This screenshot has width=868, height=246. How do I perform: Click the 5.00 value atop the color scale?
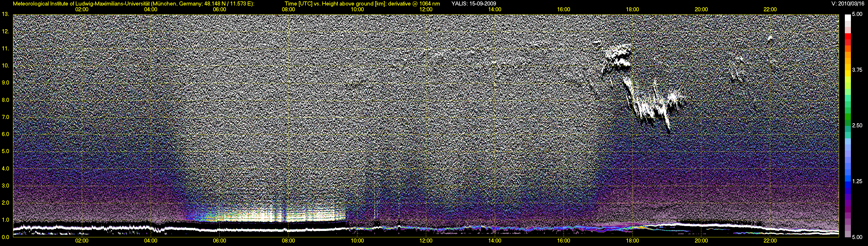point(857,14)
